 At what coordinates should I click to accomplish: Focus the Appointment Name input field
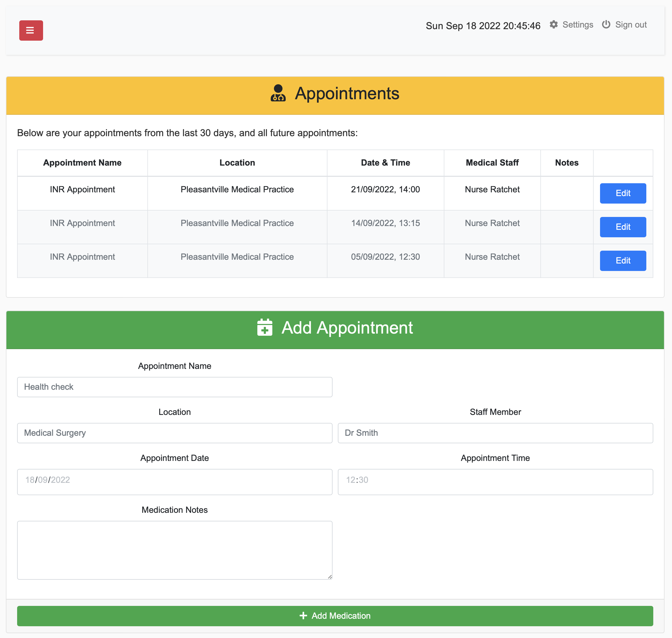[x=175, y=387]
